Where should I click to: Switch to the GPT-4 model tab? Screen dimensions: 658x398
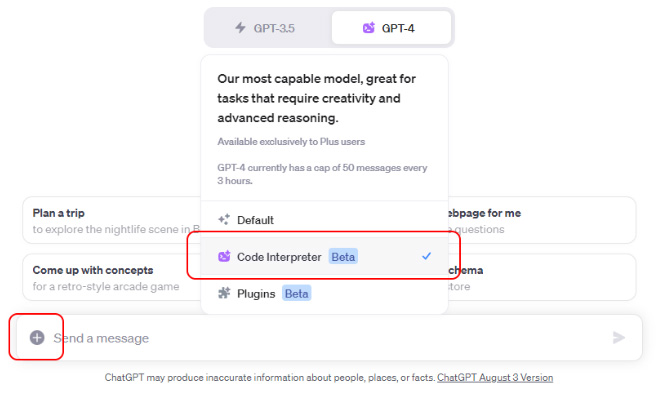tap(391, 28)
